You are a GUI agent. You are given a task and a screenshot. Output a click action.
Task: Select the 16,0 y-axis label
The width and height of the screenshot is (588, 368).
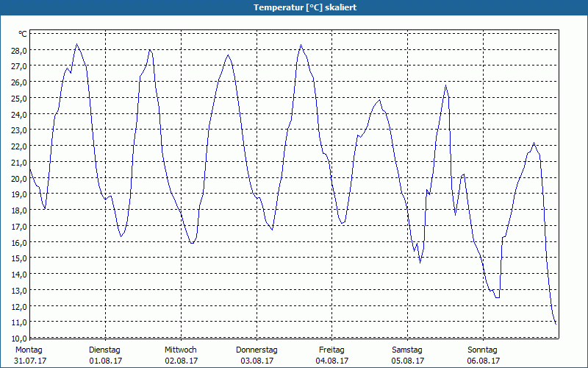point(19,242)
